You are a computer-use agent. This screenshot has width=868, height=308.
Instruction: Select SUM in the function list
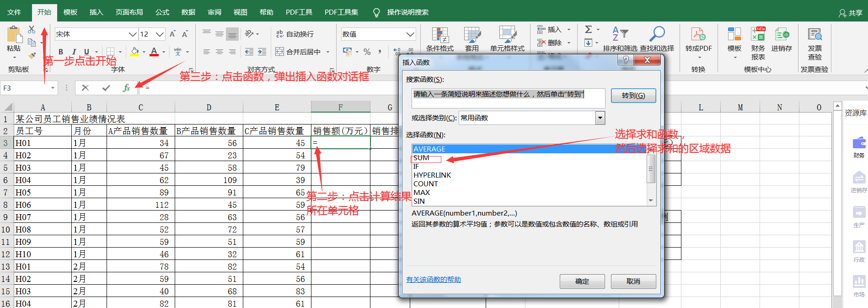pos(421,158)
